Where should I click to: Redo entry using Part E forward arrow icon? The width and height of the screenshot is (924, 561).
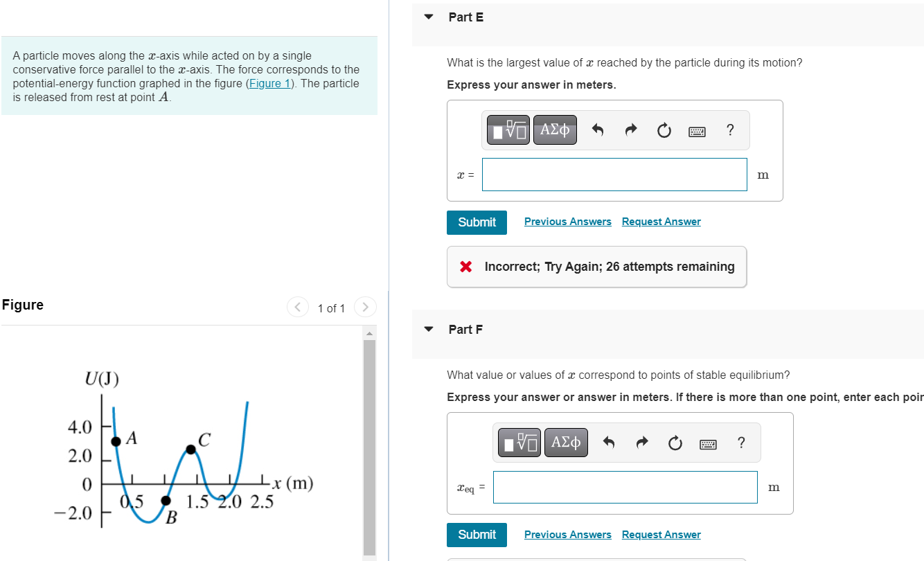tap(630, 130)
